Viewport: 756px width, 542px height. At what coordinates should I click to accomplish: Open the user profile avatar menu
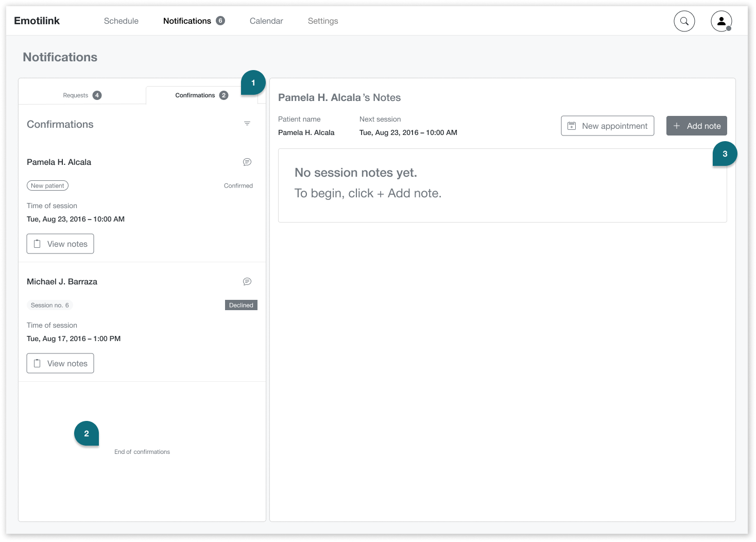coord(721,21)
